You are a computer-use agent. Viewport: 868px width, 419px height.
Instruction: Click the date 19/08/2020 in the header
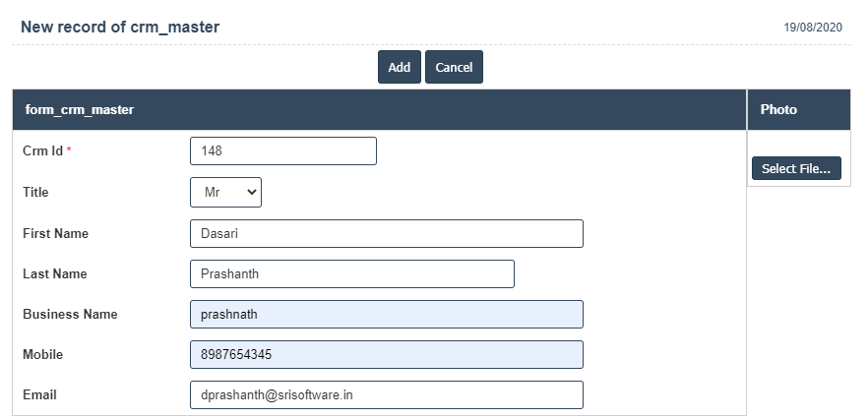point(813,28)
